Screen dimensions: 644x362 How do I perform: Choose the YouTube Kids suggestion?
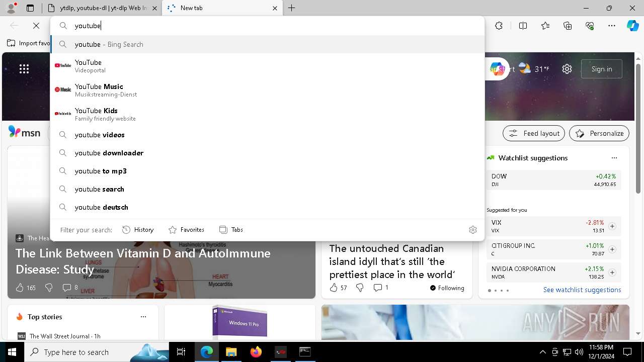(x=268, y=114)
